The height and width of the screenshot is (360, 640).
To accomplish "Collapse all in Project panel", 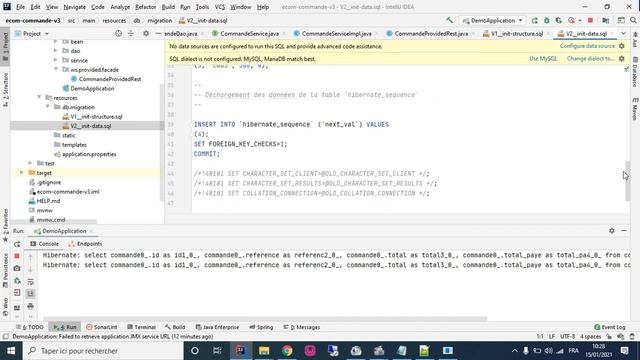I will 131,33.
